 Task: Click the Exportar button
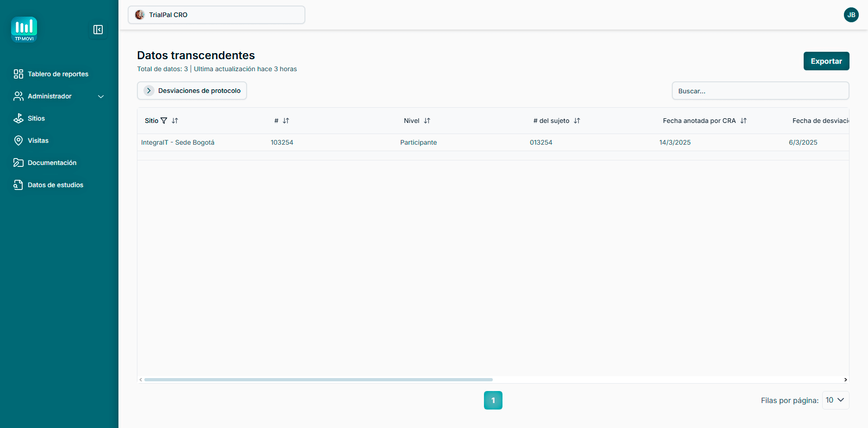[x=826, y=61]
